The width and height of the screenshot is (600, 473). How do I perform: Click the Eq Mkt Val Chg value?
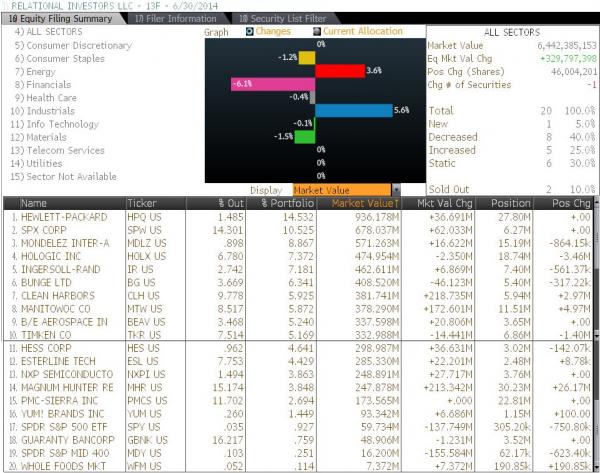568,59
